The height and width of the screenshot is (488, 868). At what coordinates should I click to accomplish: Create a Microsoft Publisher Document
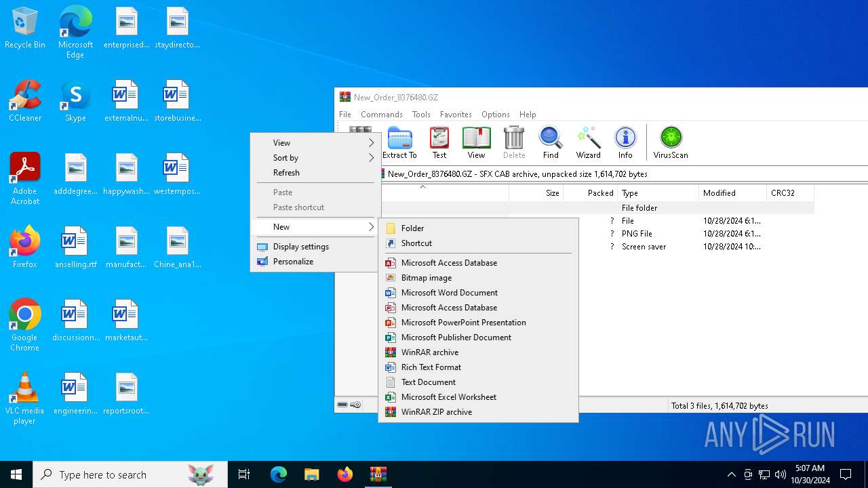478,338
